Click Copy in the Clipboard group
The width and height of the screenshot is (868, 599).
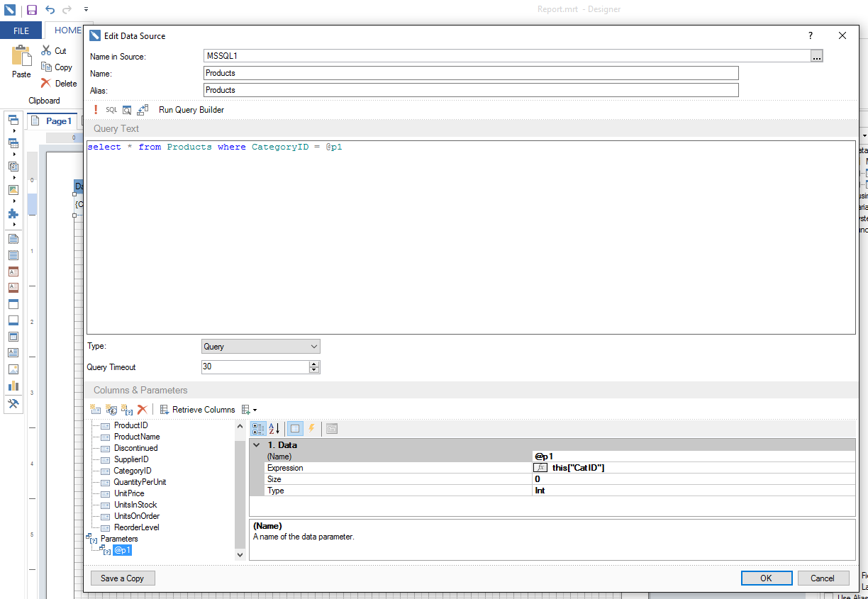57,67
